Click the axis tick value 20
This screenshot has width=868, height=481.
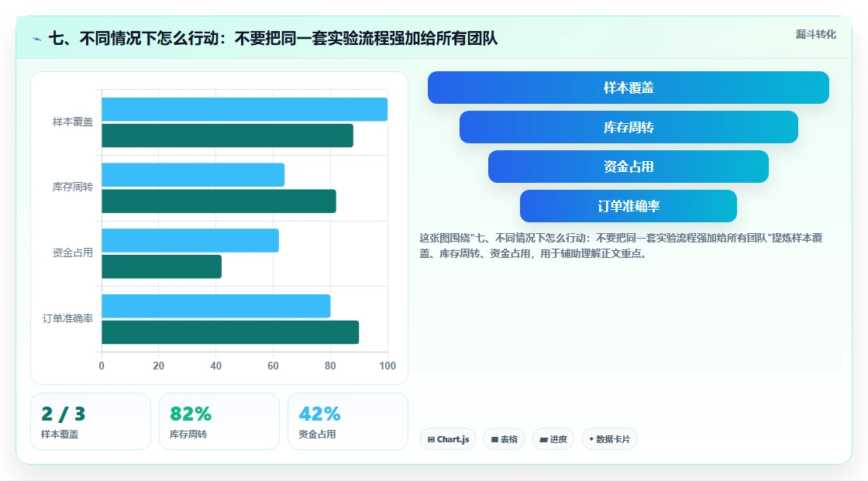pos(158,366)
